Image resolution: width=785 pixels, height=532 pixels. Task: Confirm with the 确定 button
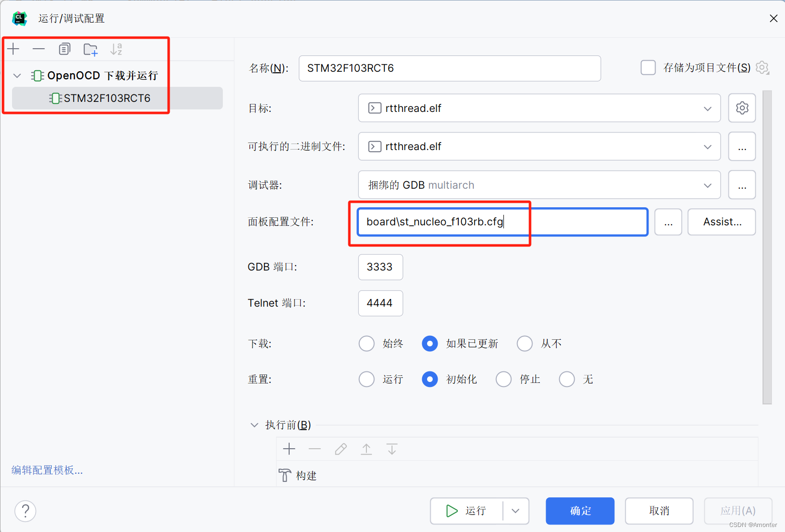[x=580, y=511]
